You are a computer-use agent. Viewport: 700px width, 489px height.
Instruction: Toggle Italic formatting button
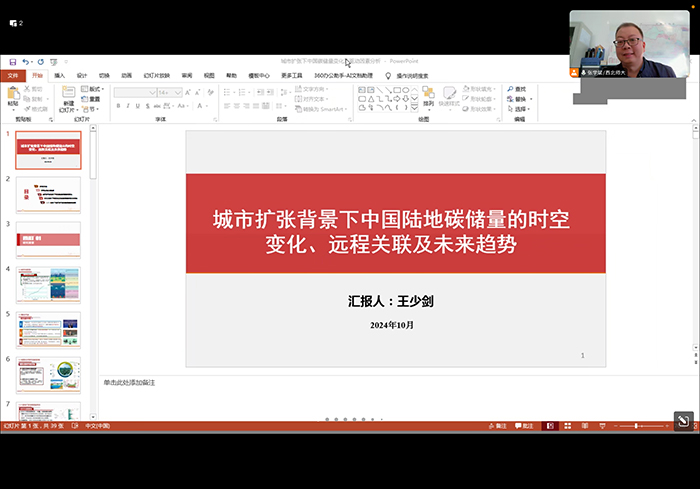tap(128, 105)
